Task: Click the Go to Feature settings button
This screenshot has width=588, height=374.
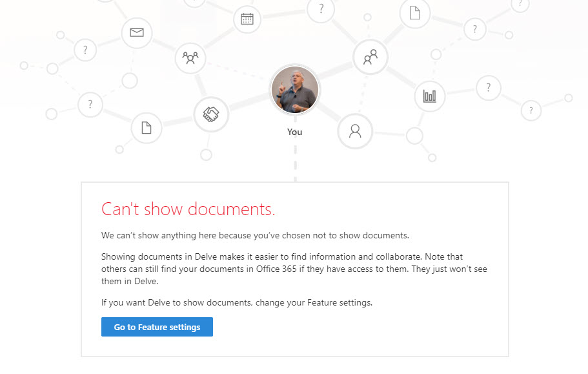Action: tap(157, 327)
